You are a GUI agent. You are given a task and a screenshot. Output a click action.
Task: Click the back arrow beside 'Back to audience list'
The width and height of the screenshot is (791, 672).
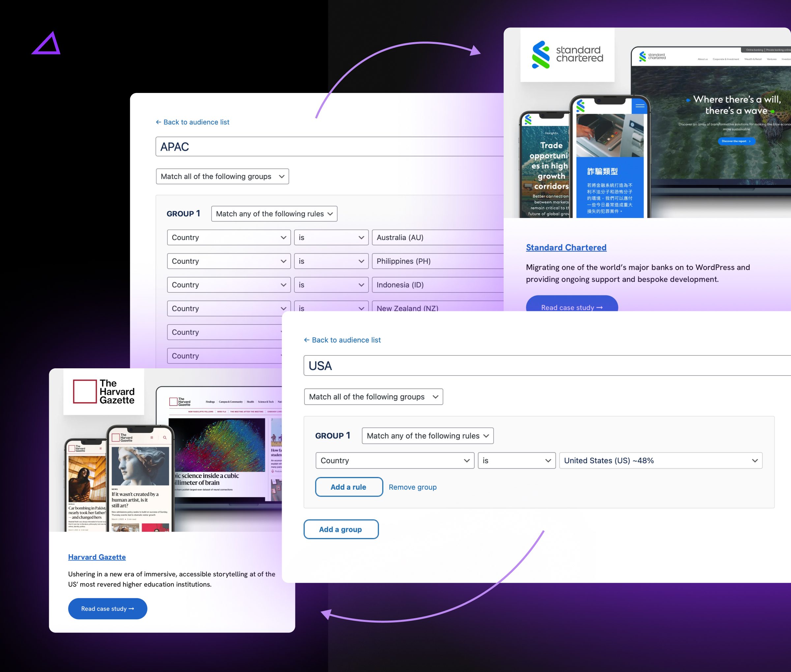[x=307, y=340]
